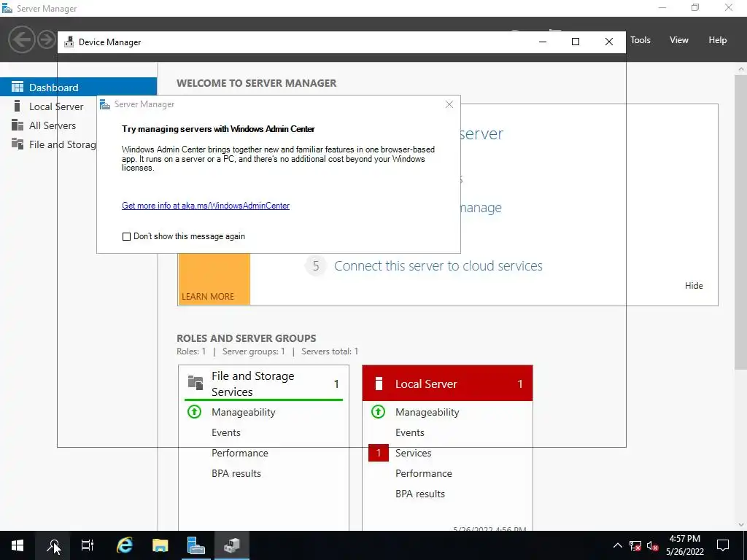This screenshot has height=560, width=747.
Task: Open the File and Storage Services tile header
Action: click(263, 384)
